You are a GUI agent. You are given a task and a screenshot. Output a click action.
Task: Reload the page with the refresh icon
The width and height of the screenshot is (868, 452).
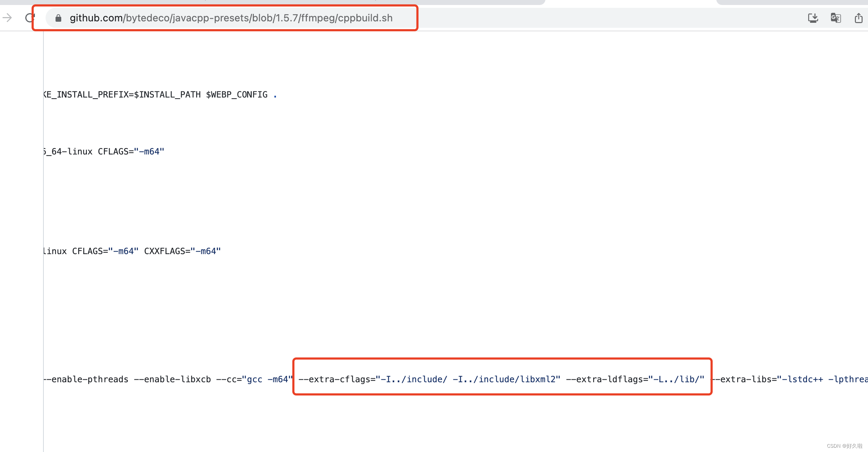30,17
